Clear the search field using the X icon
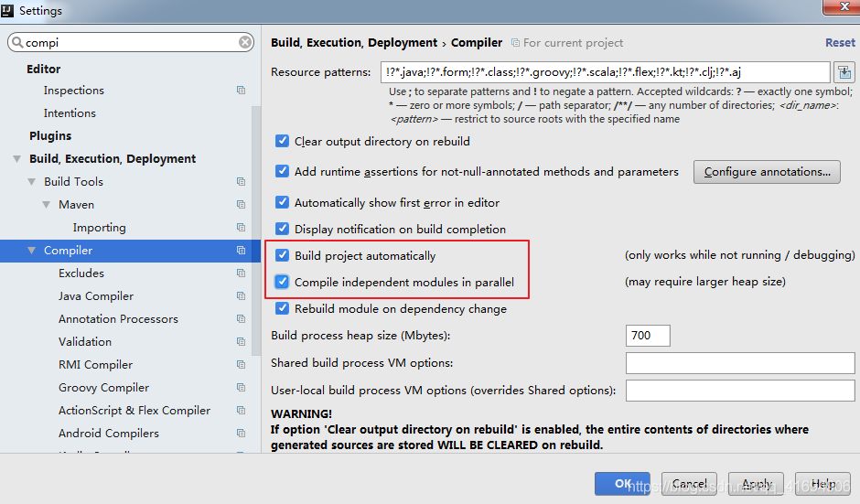 245,42
